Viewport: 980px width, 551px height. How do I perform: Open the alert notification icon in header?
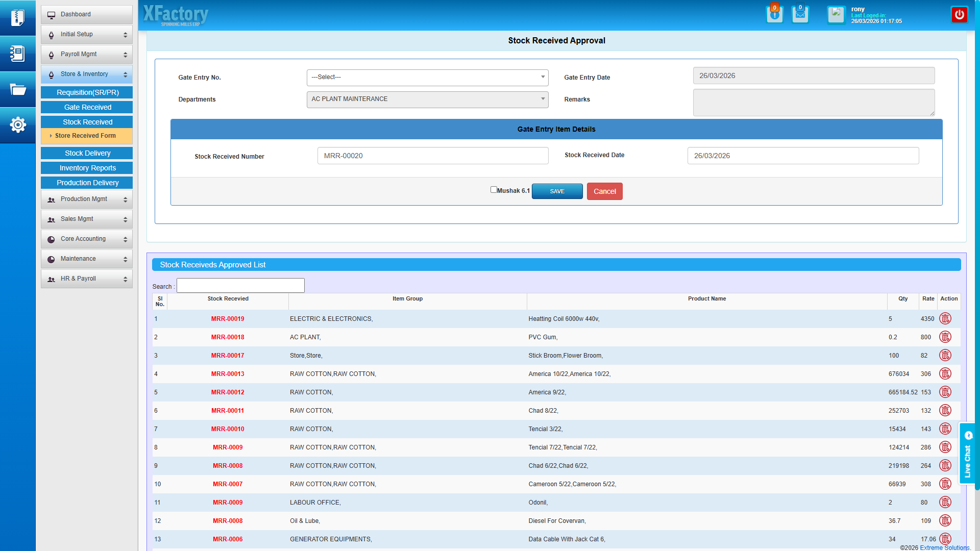point(774,14)
